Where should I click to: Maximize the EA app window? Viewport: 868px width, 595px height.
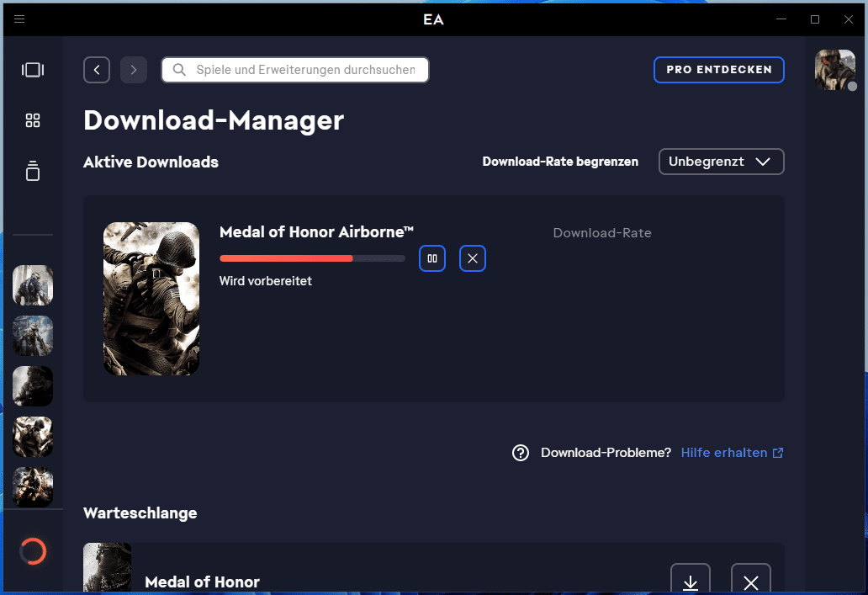pos(815,19)
